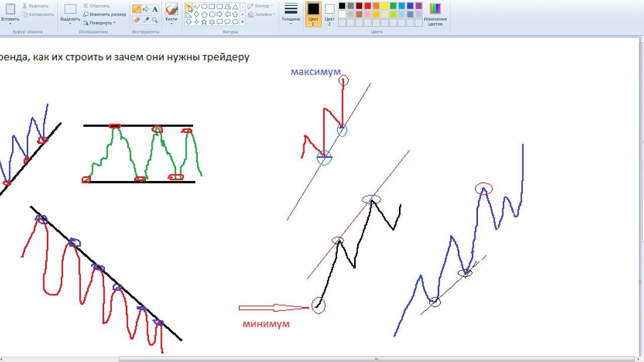Open the Заливка fill dropdown
Viewport: 644px width, 362px height.
pos(274,15)
